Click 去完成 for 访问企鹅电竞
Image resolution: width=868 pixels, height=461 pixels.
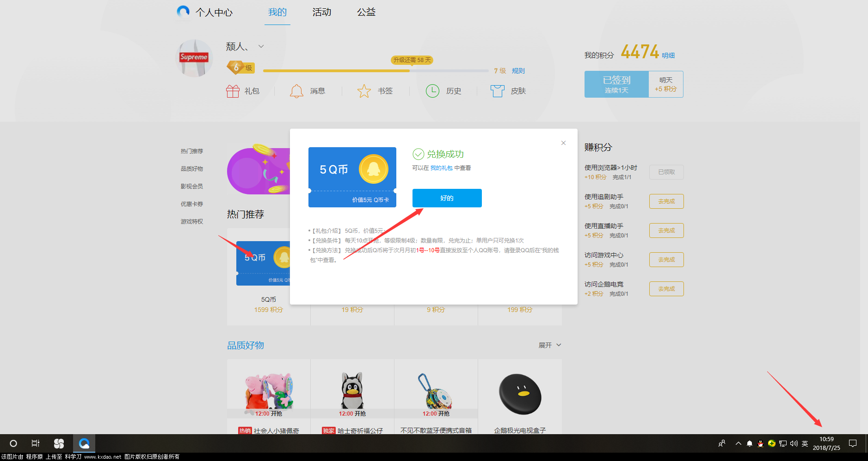pos(666,289)
